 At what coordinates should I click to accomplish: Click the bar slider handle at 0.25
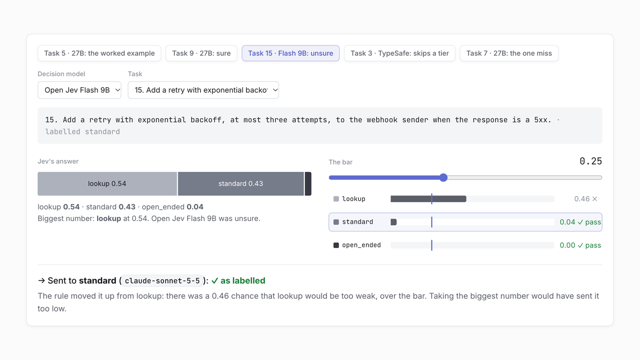click(x=444, y=178)
